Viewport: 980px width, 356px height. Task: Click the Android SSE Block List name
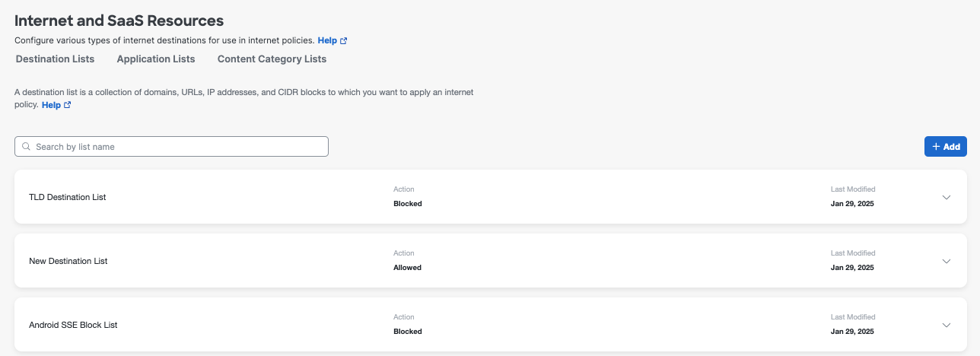[73, 325]
